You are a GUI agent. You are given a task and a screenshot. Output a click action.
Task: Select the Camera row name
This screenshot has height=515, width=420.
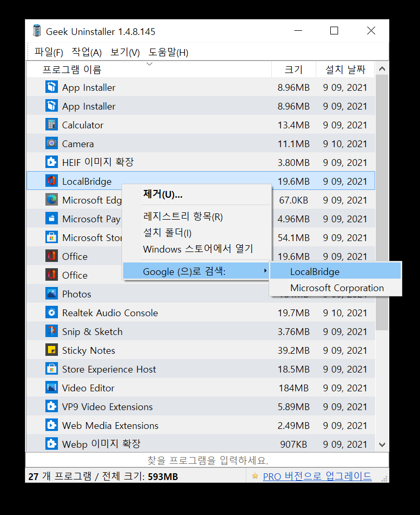pyautogui.click(x=78, y=144)
